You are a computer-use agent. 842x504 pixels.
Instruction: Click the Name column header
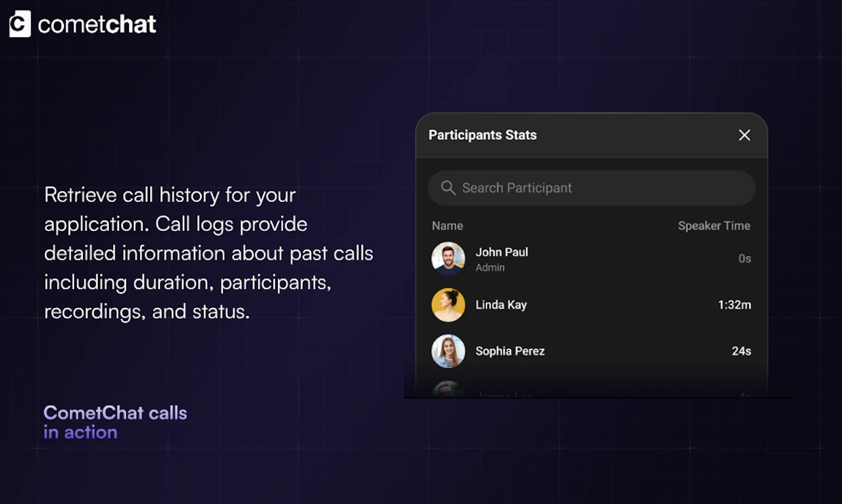tap(447, 226)
